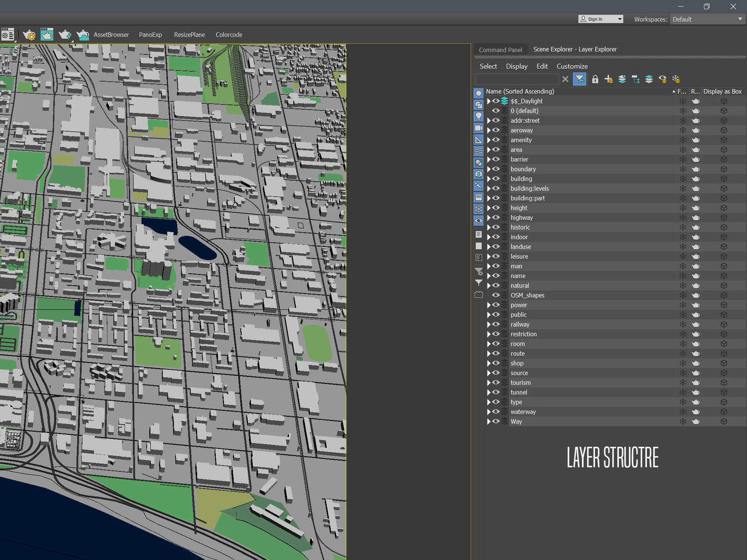Toggle Display Lights filter bulb icon
Image resolution: width=747 pixels, height=560 pixels.
478,116
